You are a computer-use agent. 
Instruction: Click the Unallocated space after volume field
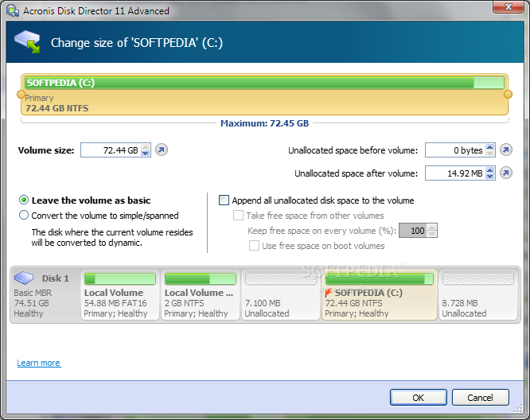pos(455,173)
